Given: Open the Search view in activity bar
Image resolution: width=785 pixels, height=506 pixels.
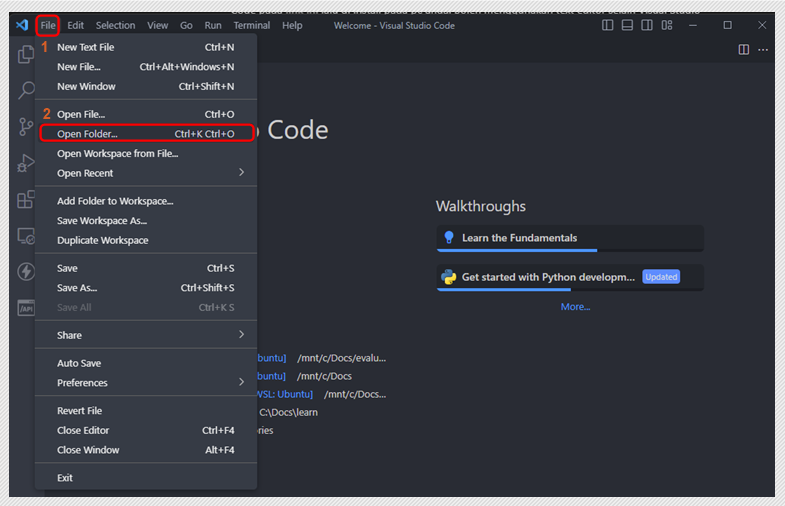Looking at the screenshot, I should (26, 90).
